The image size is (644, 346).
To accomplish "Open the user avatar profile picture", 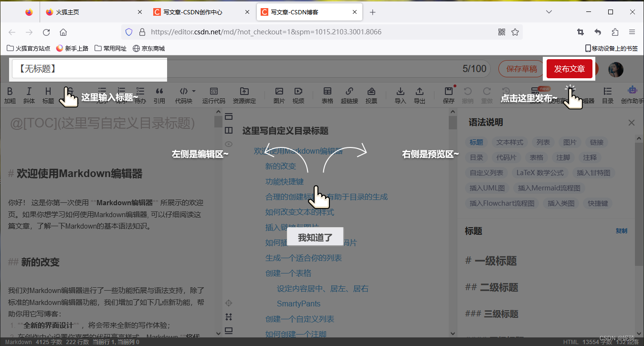I will pyautogui.click(x=616, y=69).
